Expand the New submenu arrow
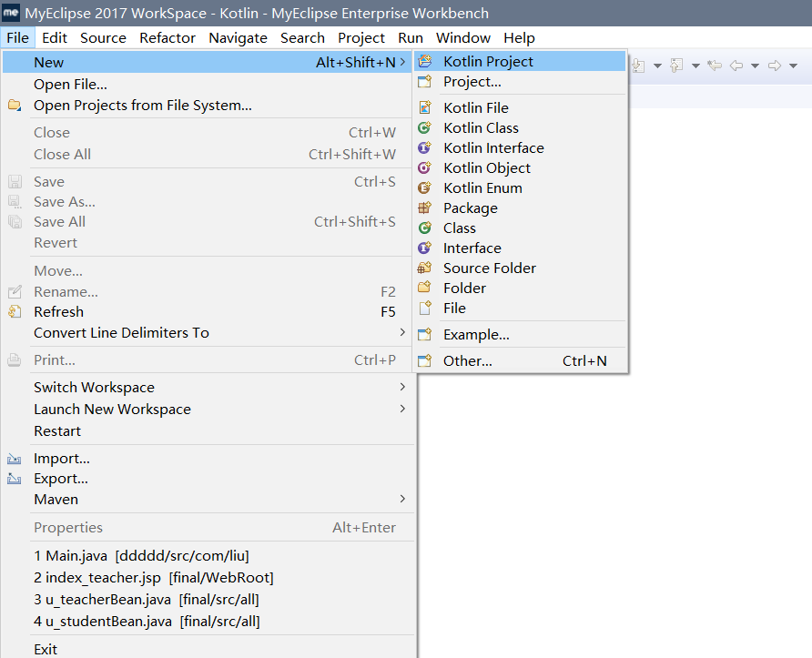The image size is (812, 658). [x=402, y=62]
